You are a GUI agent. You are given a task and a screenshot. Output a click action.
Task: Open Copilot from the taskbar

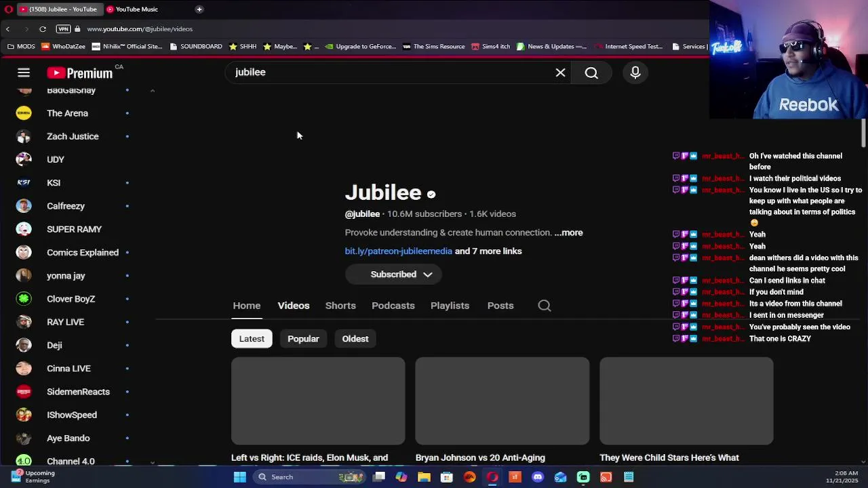pos(401,477)
